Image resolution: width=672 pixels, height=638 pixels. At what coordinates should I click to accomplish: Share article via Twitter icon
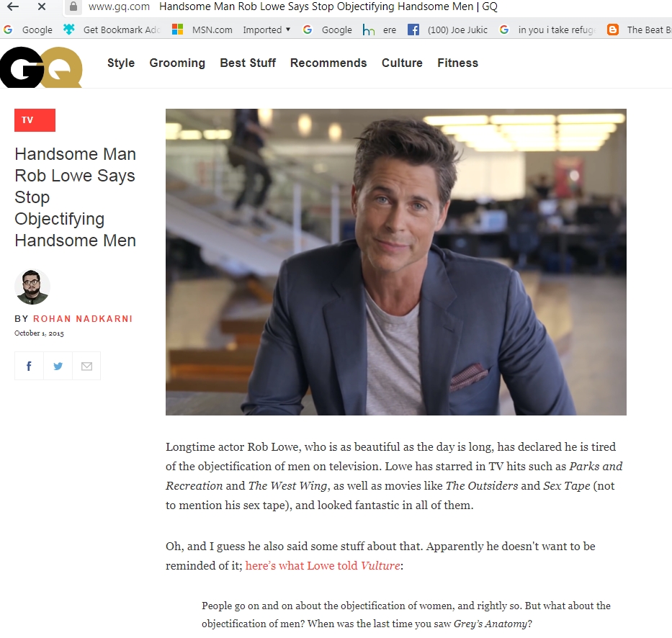click(58, 366)
